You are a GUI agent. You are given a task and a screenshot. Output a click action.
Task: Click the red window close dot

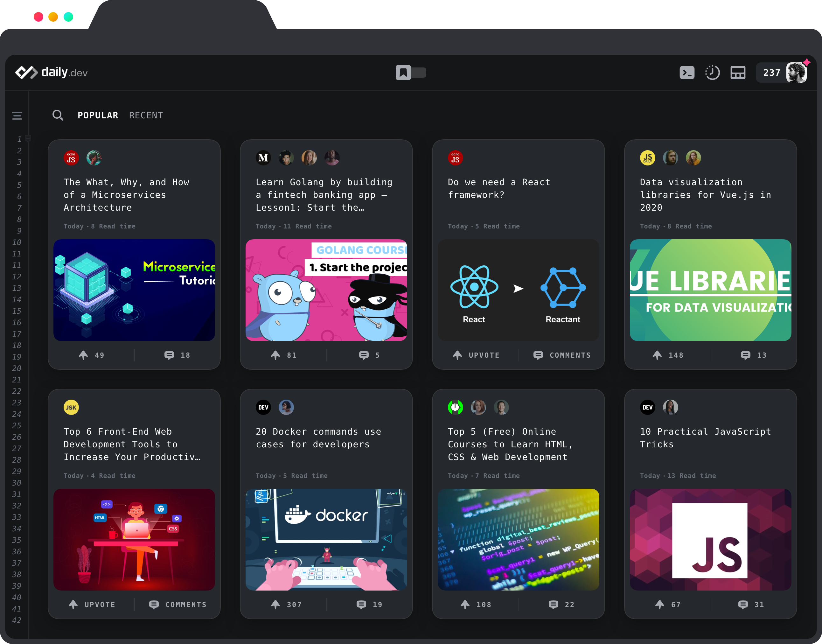click(x=38, y=17)
